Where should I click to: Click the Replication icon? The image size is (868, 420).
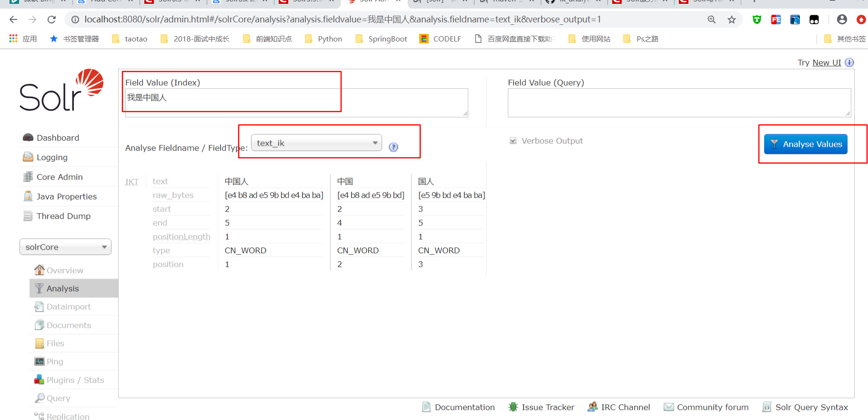40,416
